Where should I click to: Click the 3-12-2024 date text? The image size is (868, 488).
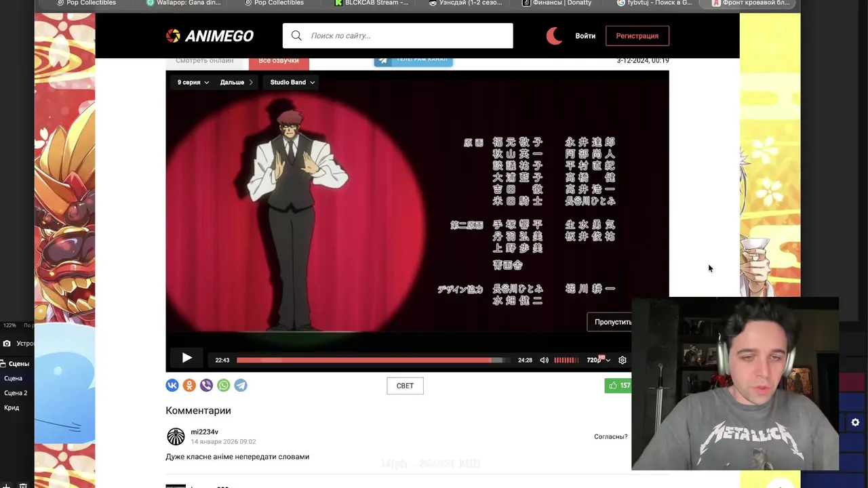click(x=643, y=60)
